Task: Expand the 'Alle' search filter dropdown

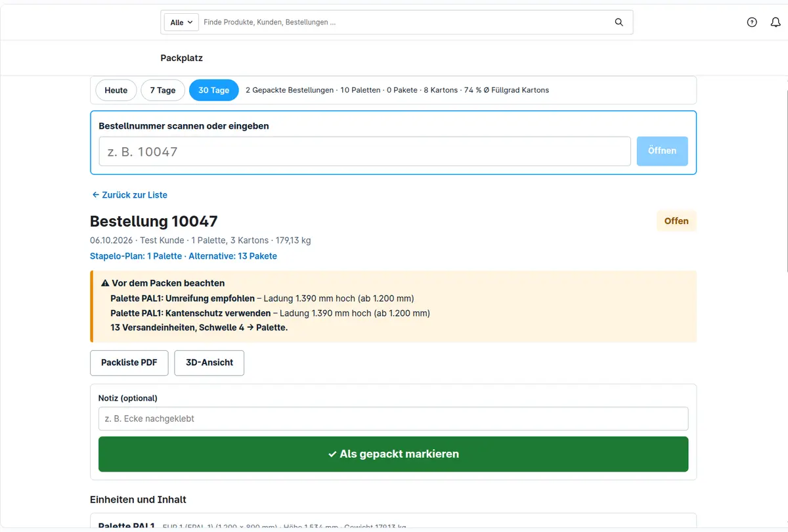Action: 181,22
